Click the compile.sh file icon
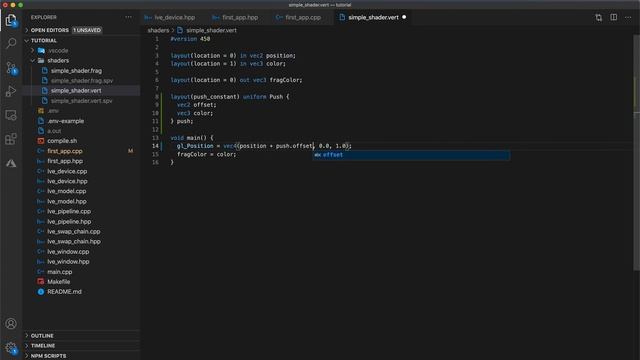The image size is (640, 360). pyautogui.click(x=41, y=141)
